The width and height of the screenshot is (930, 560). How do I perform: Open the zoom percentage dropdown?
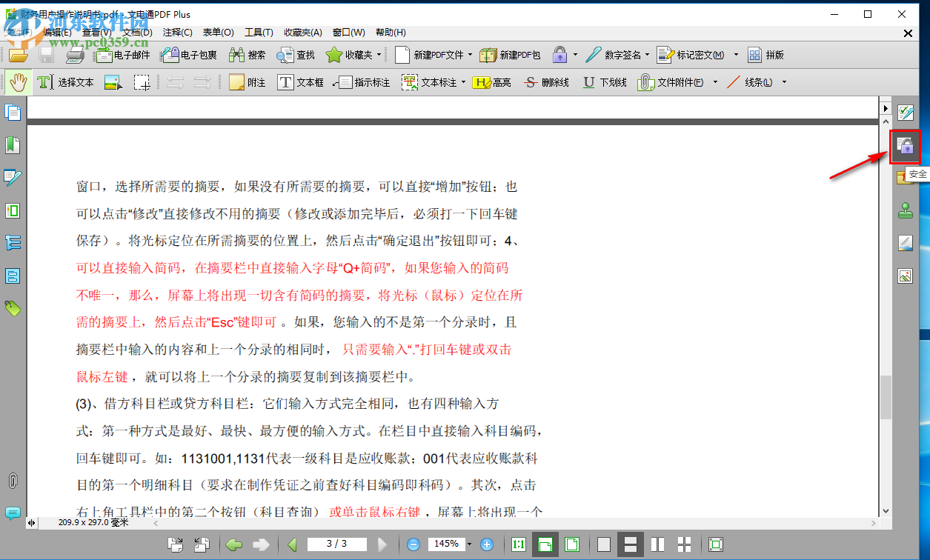click(x=470, y=543)
